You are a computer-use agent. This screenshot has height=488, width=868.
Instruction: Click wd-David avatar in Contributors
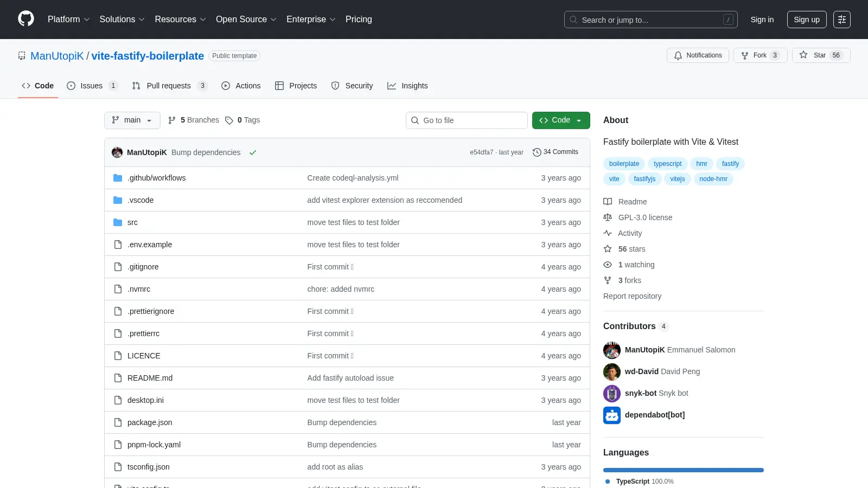tap(612, 372)
